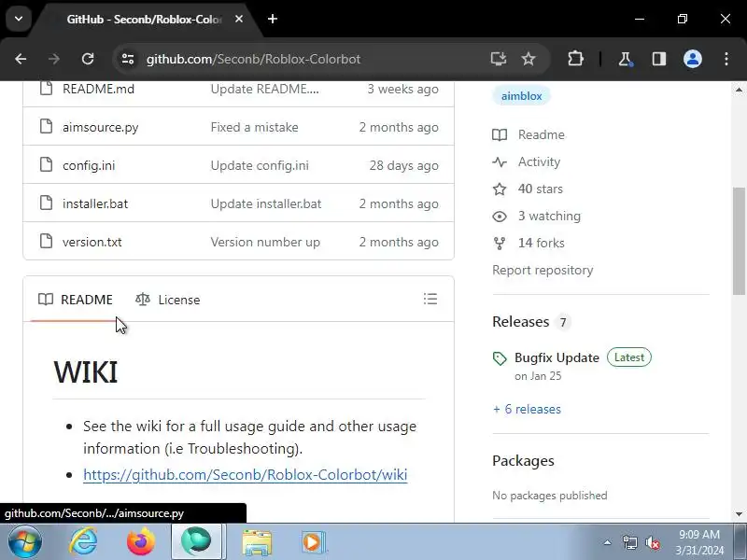The width and height of the screenshot is (747, 560).
Task: Click the github.com address bar URL
Action: click(253, 59)
